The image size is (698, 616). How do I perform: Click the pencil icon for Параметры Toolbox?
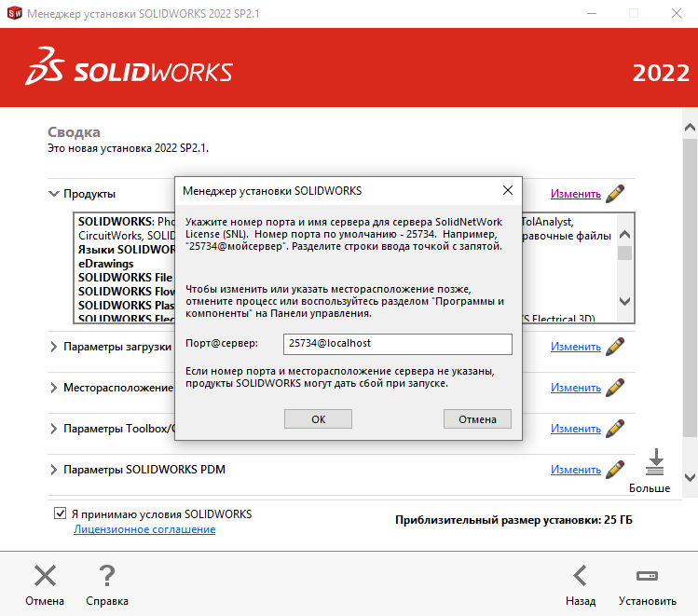(615, 428)
